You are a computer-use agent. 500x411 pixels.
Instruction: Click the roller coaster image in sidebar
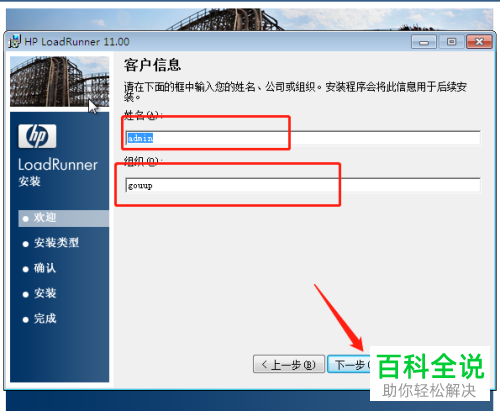tap(60, 82)
